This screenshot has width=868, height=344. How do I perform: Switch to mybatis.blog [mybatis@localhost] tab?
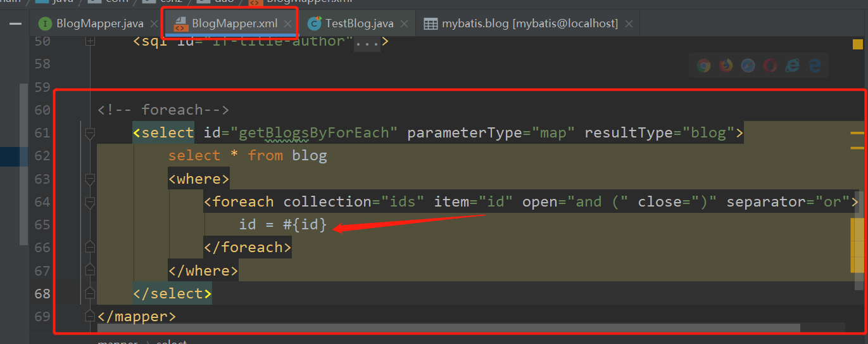tap(529, 24)
